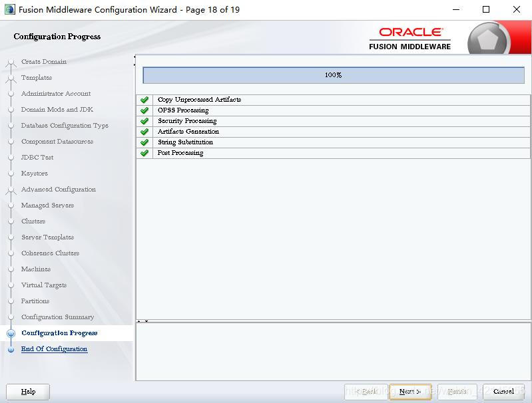Click the wizard app icon in title bar
The width and height of the screenshot is (532, 403).
click(x=10, y=9)
